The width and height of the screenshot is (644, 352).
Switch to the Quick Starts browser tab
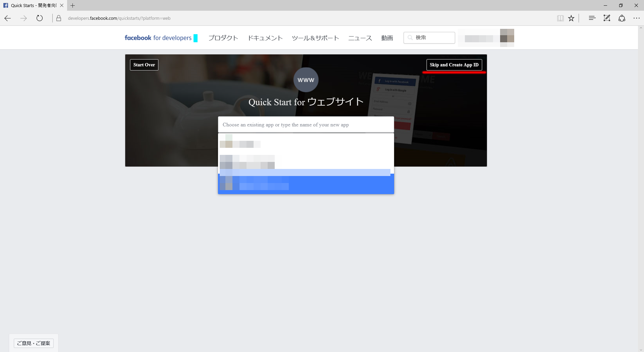(x=32, y=5)
